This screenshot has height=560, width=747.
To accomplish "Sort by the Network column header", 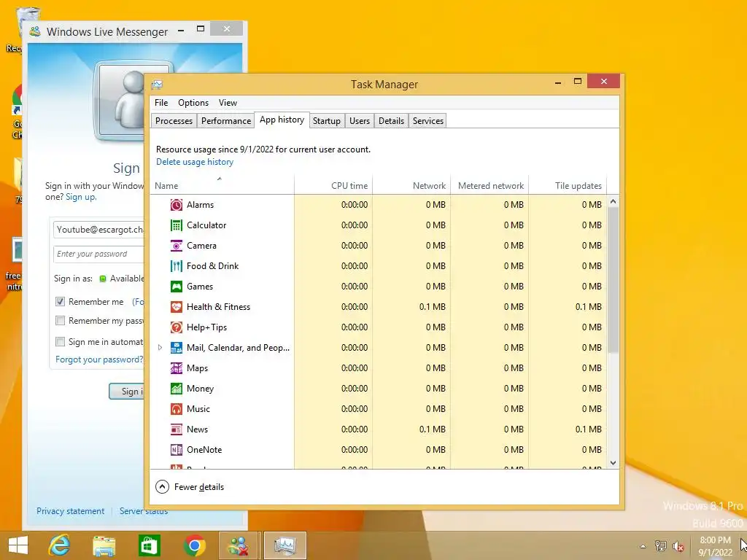I will pos(411,186).
